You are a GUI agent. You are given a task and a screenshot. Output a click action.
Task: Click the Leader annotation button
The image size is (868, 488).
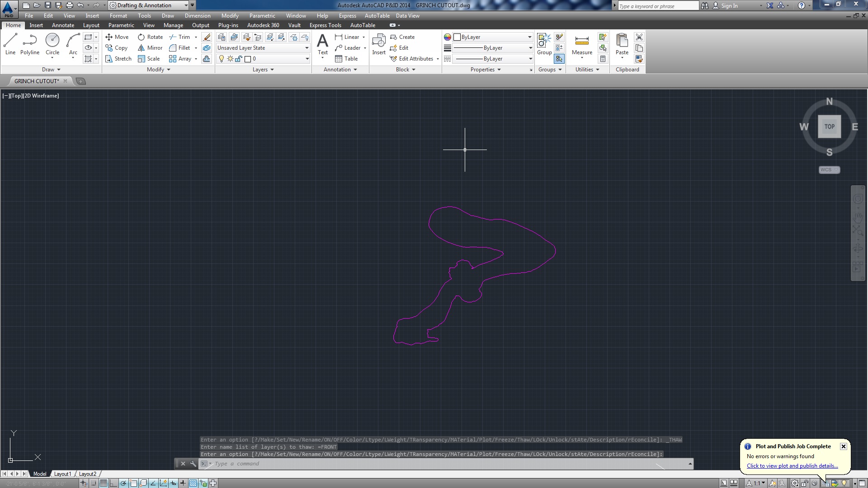click(x=350, y=48)
